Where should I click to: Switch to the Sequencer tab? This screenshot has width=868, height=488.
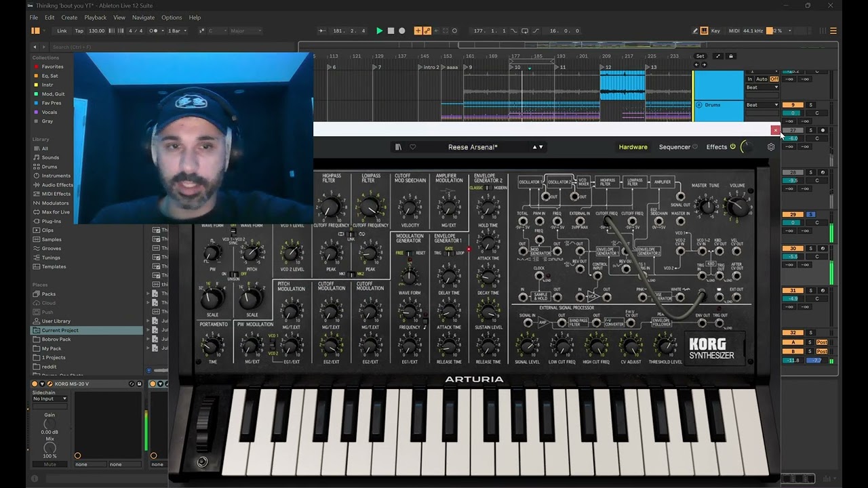(675, 147)
